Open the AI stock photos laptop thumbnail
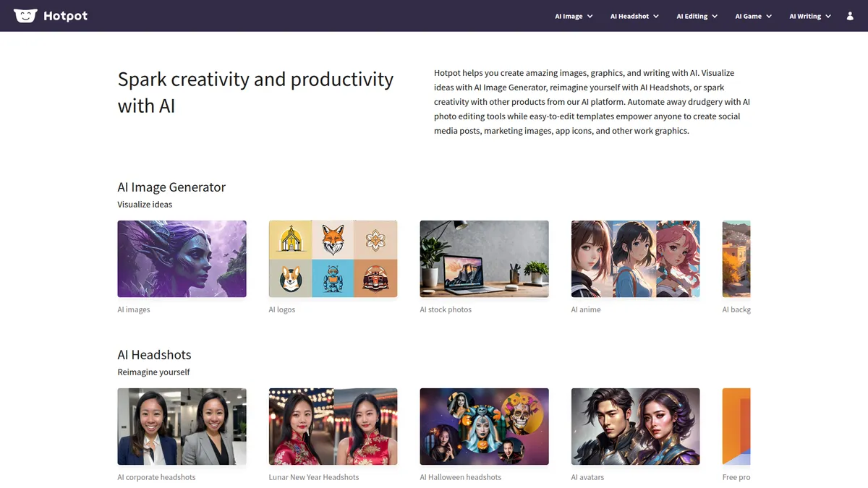Screen dimensions: 868x488 [x=484, y=259]
